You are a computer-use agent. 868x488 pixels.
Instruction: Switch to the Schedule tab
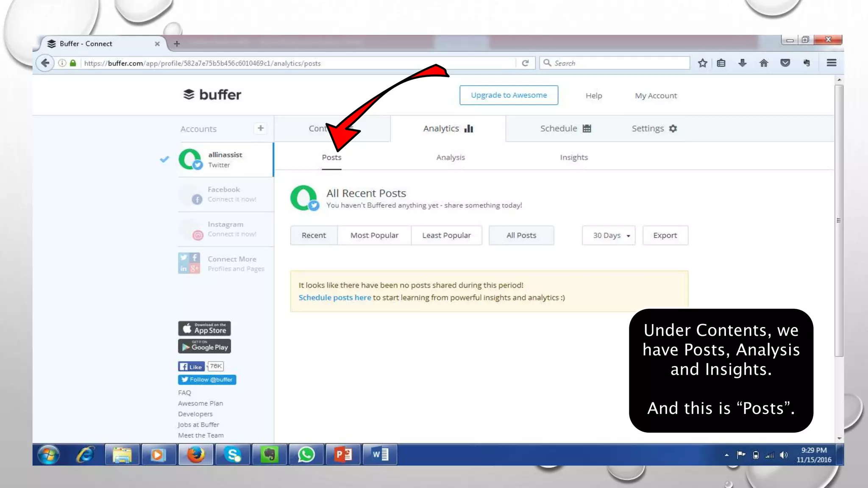point(565,128)
